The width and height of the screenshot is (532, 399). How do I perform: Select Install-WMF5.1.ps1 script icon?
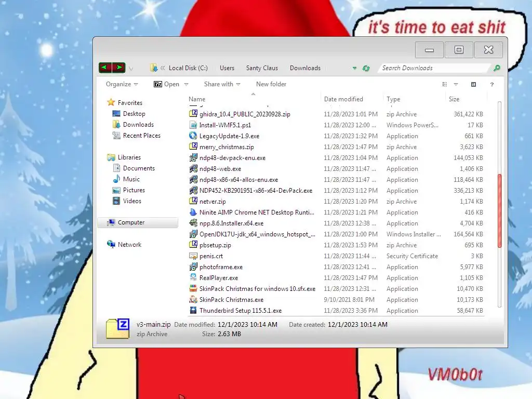pos(193,125)
